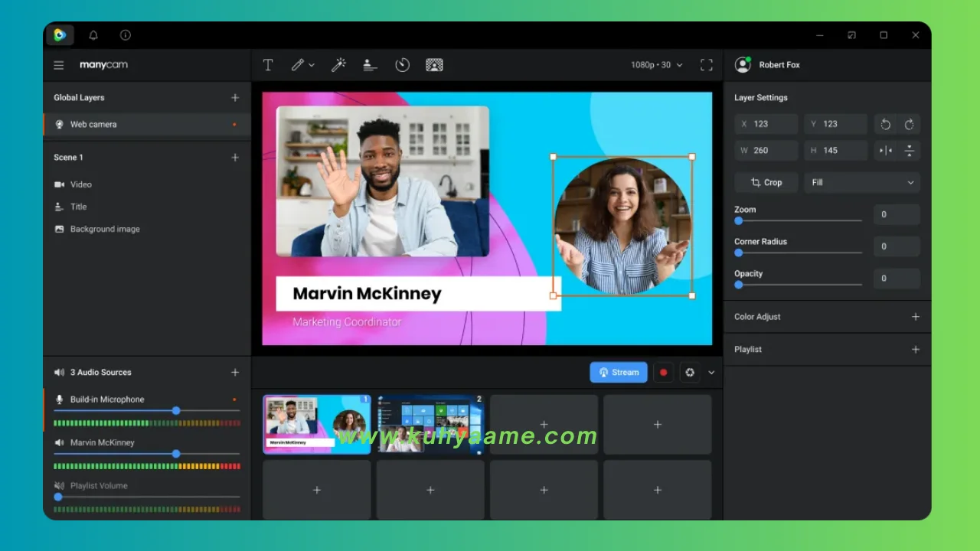Select the Title layer
Viewport: 980px width, 551px height.
(147, 207)
